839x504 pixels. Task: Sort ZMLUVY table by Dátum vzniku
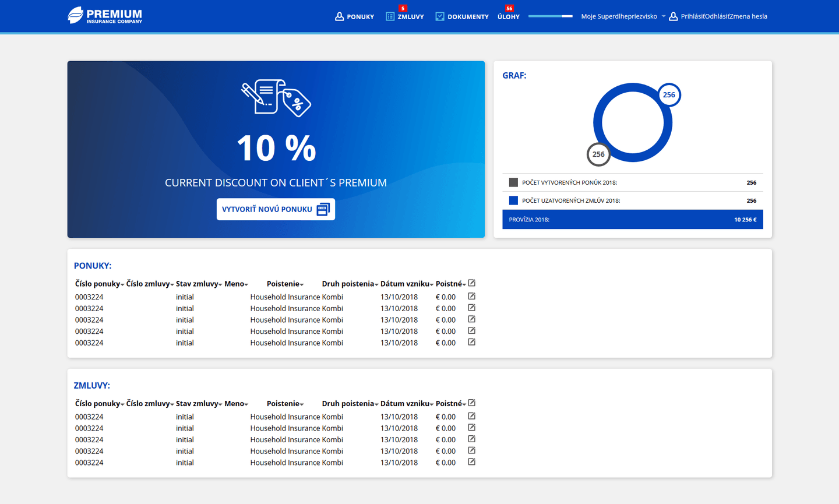pyautogui.click(x=407, y=404)
